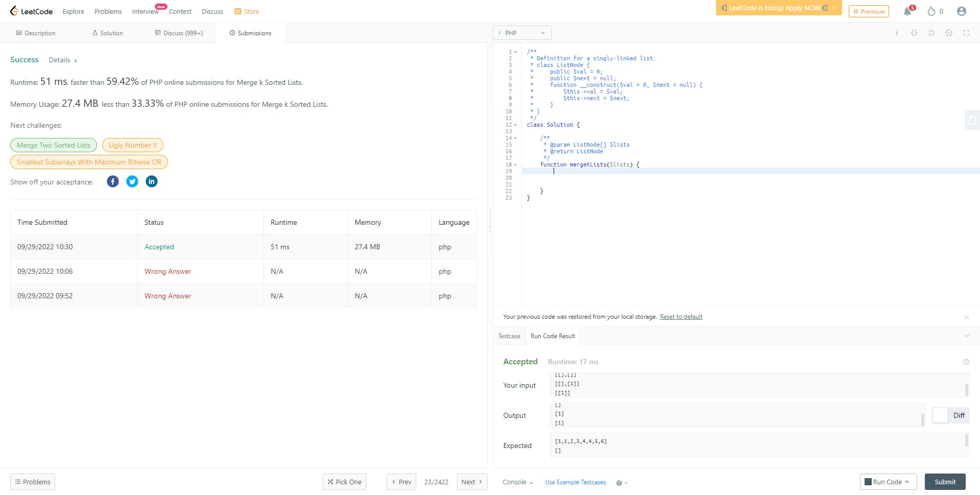Image resolution: width=980 pixels, height=495 pixels.
Task: Fold the class Solution block at line 12
Action: 515,125
